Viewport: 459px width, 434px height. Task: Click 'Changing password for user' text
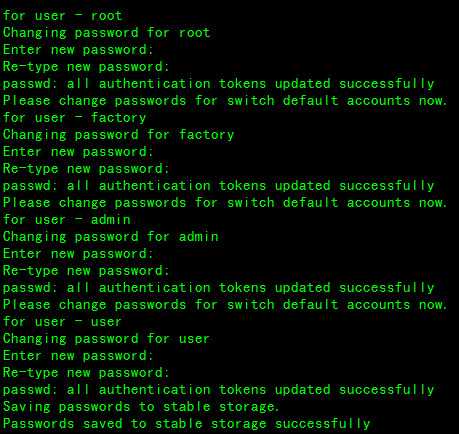tap(106, 339)
